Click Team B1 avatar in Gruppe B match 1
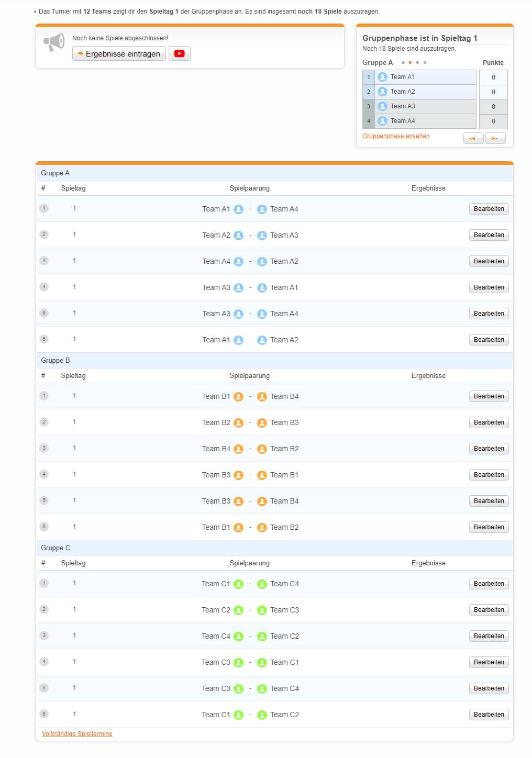The image size is (532, 758). coord(238,397)
